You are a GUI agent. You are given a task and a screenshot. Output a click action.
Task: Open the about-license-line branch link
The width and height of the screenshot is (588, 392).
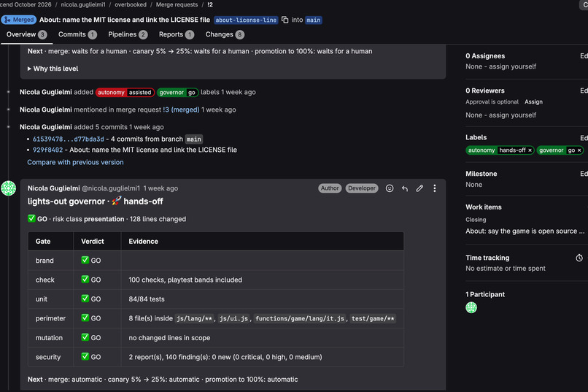[x=246, y=20]
